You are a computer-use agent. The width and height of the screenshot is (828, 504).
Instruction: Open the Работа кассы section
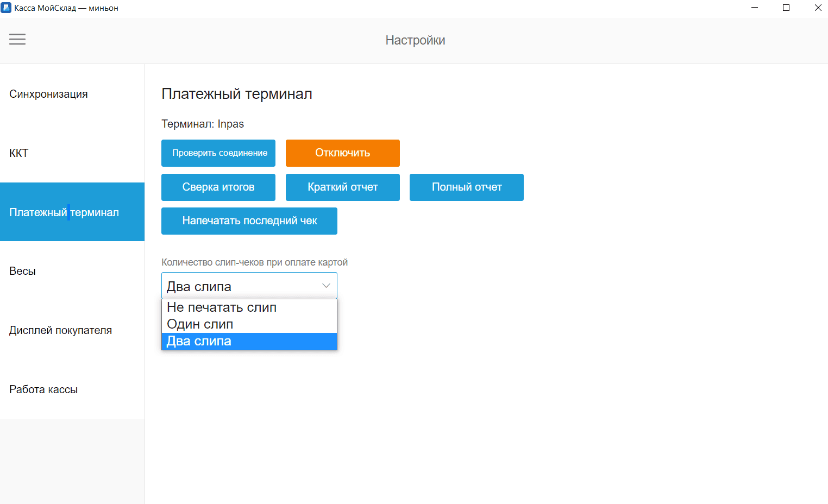coord(43,389)
